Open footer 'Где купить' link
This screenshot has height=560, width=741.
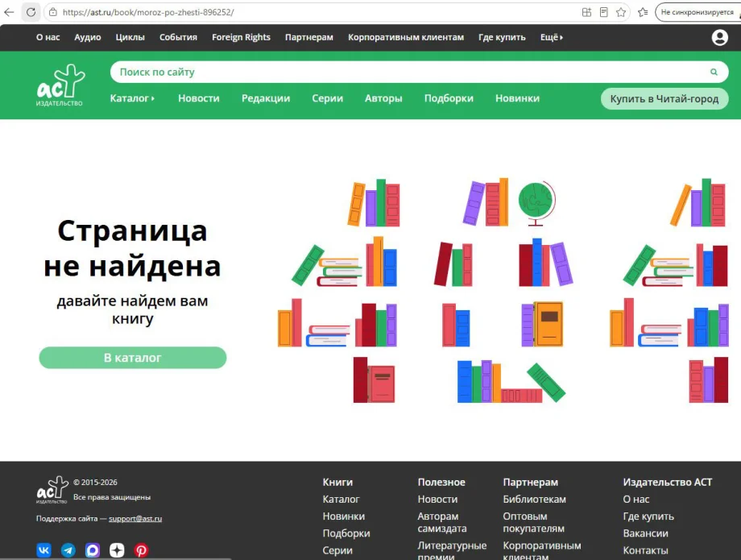(648, 516)
